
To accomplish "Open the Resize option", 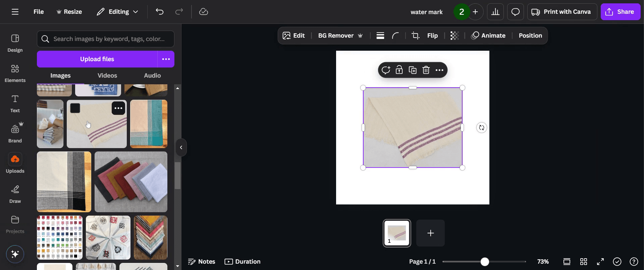I will tap(69, 12).
